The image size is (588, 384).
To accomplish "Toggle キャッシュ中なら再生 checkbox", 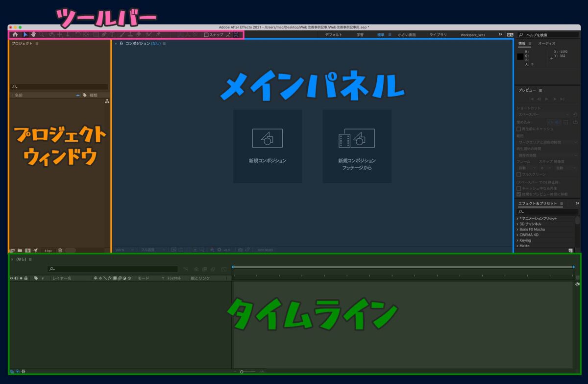I will tap(519, 188).
